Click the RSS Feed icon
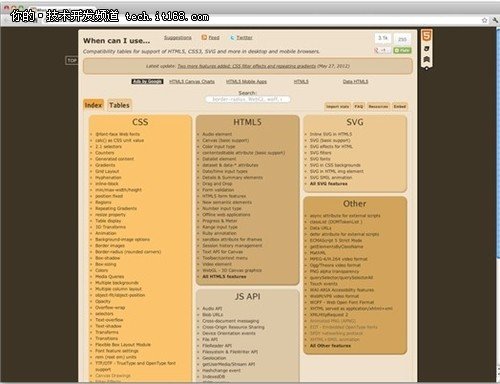 [204, 37]
